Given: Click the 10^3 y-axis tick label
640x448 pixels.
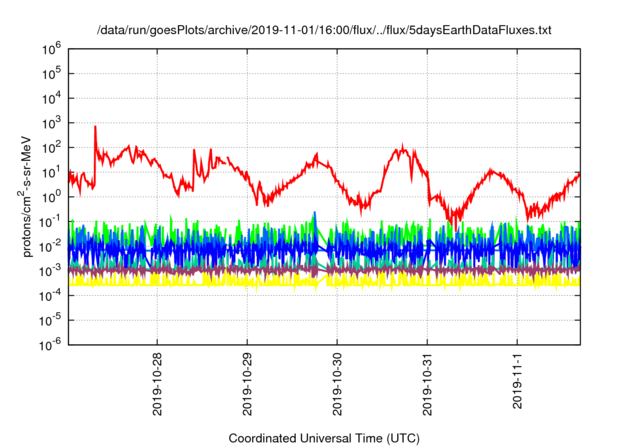Looking at the screenshot, I should (x=51, y=122).
